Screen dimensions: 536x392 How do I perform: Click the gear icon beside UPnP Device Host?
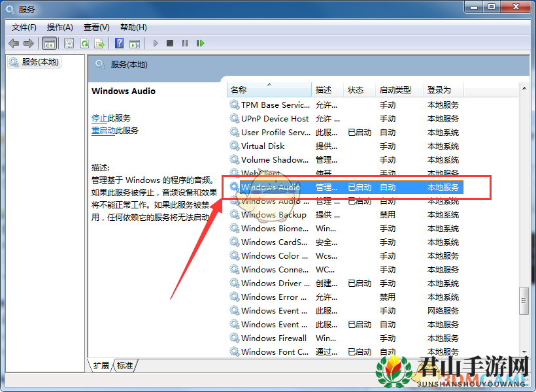pos(234,119)
